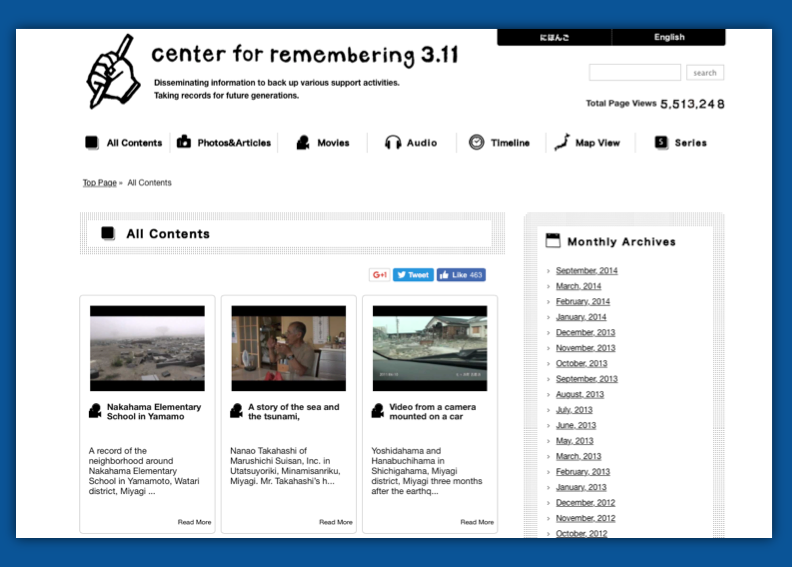This screenshot has width=792, height=567.
Task: Click the All Contents navigation icon
Action: (92, 143)
